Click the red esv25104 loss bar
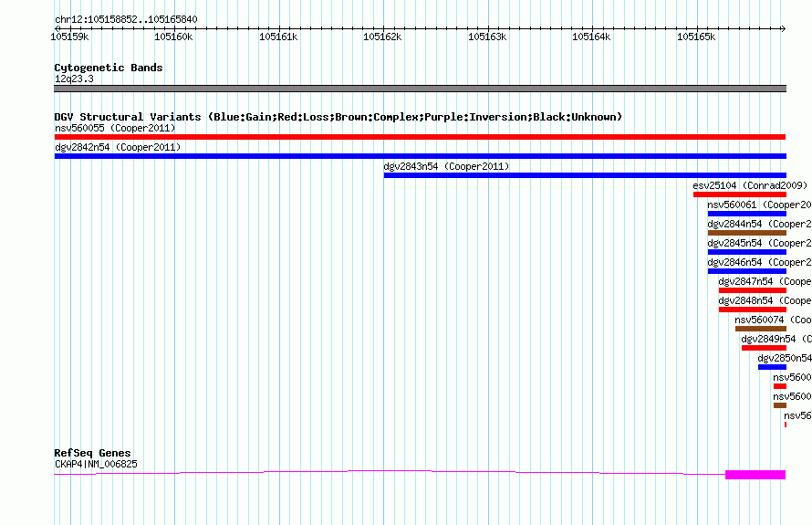Image resolution: width=812 pixels, height=525 pixels. [x=740, y=194]
